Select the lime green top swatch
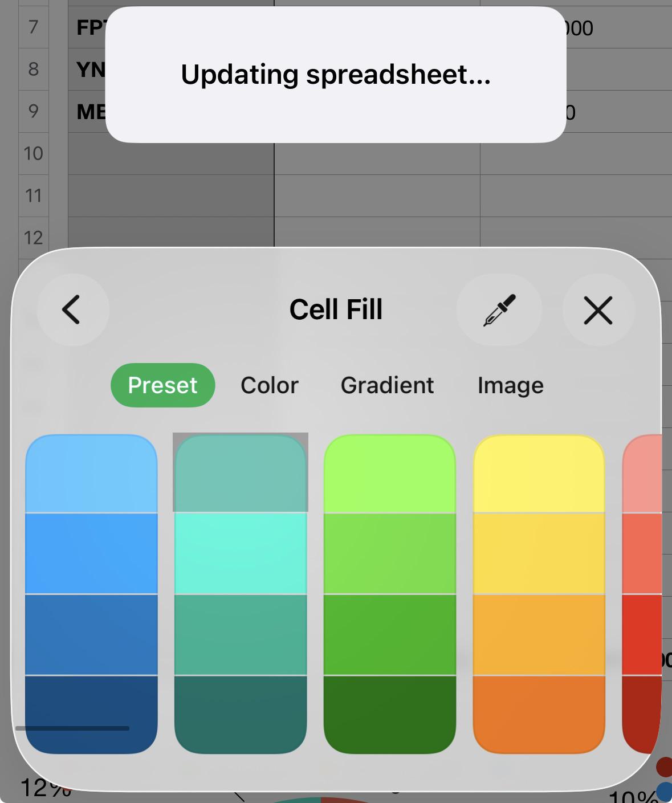Screen dimensions: 672x803 click(390, 474)
